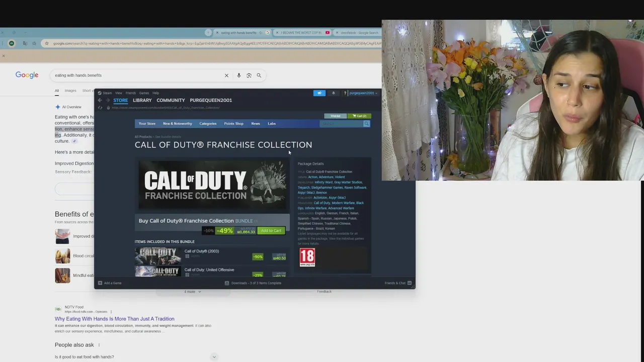This screenshot has height=362, width=644.
Task: Open the News link in store nav
Action: [256, 124]
